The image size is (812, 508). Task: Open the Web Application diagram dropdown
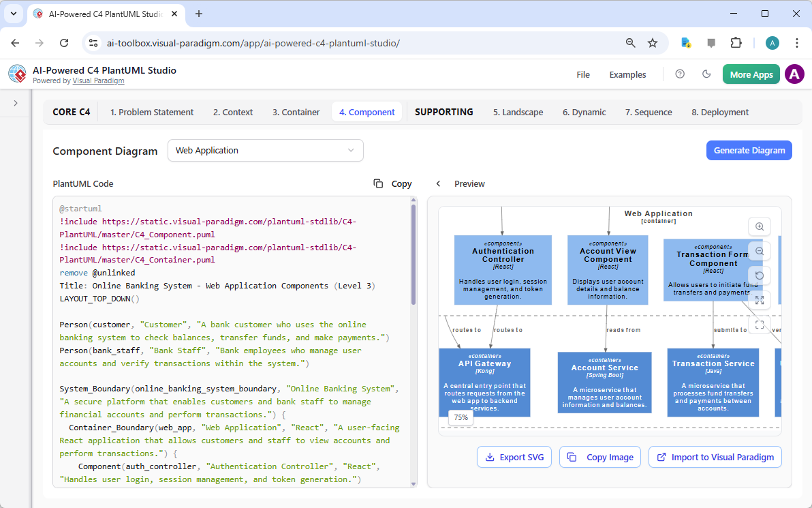point(265,150)
